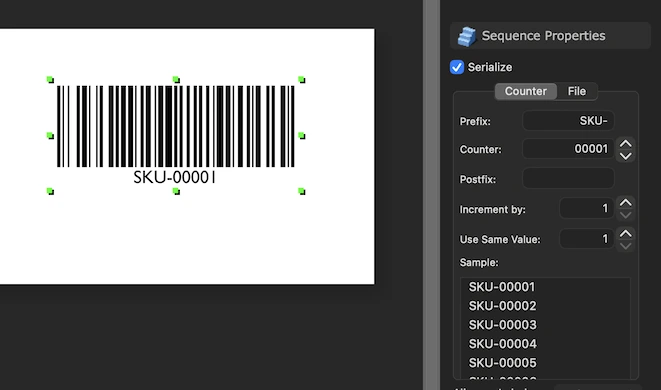The width and height of the screenshot is (661, 390).
Task: Click the empty Postfix input field
Action: [x=568, y=178]
